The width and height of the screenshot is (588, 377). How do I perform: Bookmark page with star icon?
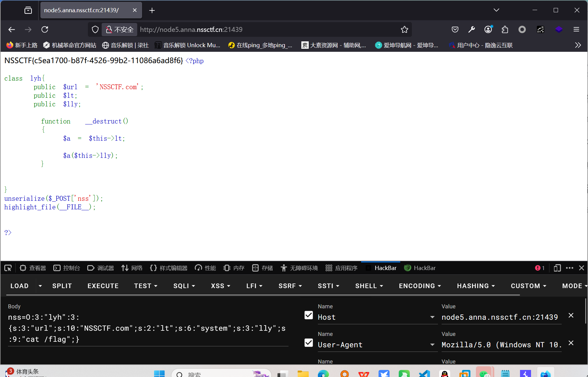(405, 29)
